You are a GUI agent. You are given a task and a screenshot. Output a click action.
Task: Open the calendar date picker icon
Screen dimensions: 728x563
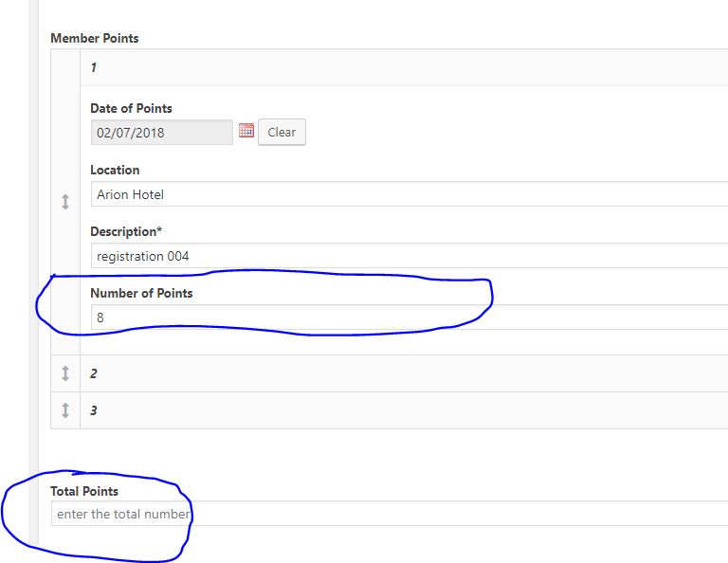point(246,131)
